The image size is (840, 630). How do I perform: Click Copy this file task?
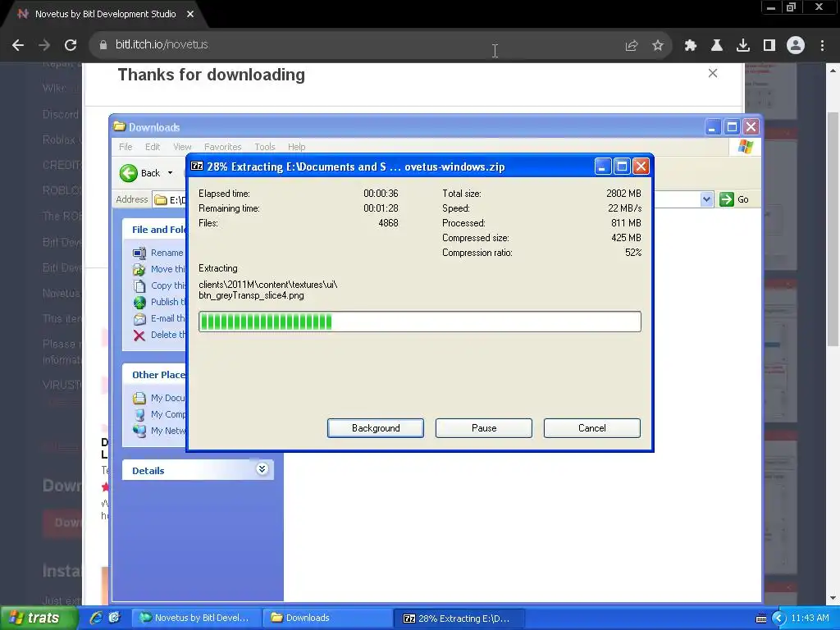click(168, 285)
